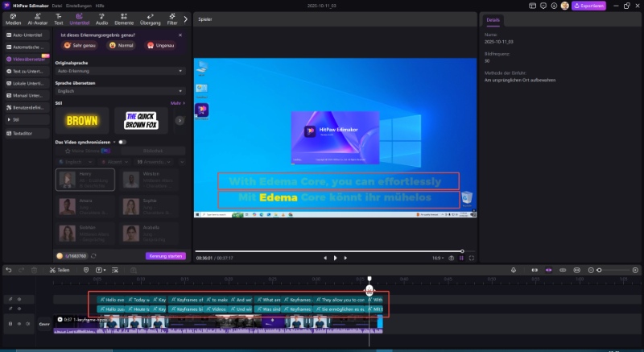Select Benutzerdefiniert sidebar item
644x352 pixels.
click(x=27, y=108)
